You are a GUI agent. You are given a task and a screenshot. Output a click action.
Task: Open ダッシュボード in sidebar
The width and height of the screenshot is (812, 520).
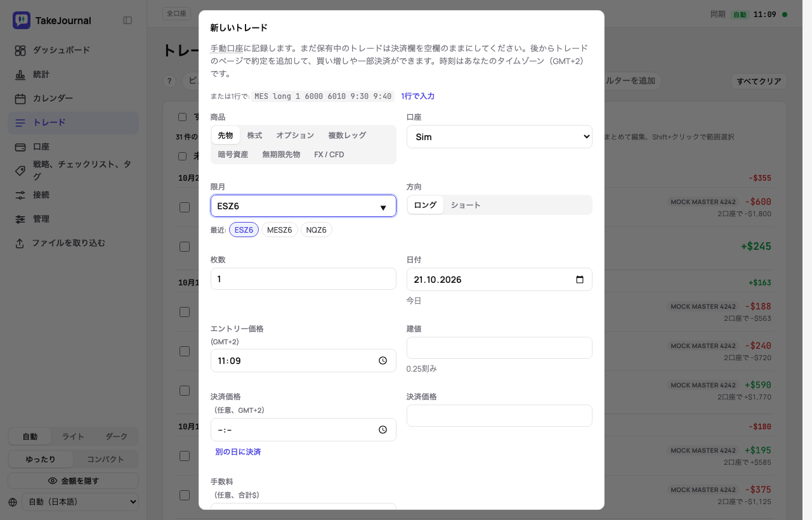click(x=73, y=50)
